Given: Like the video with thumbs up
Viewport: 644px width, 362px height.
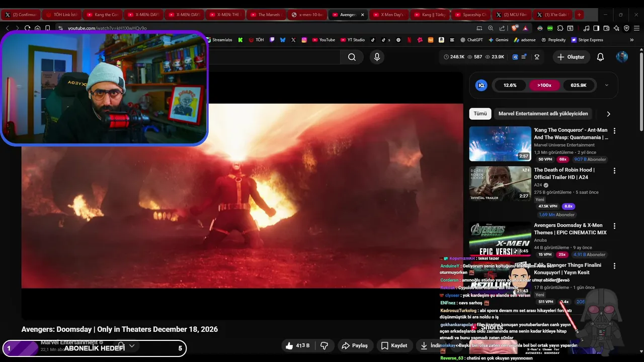Looking at the screenshot, I should (x=297, y=345).
